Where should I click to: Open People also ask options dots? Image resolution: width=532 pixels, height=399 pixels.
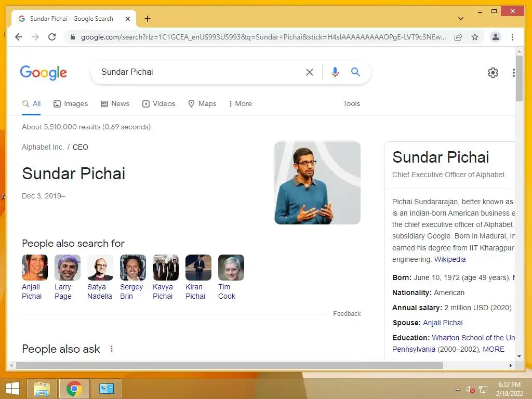tap(112, 349)
